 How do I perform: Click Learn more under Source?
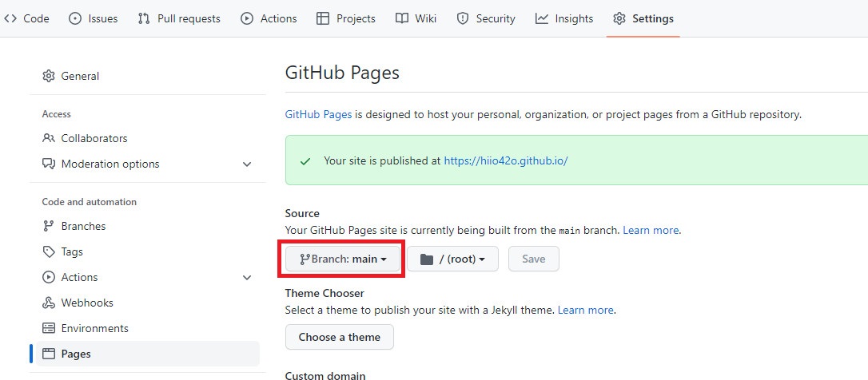(x=651, y=230)
